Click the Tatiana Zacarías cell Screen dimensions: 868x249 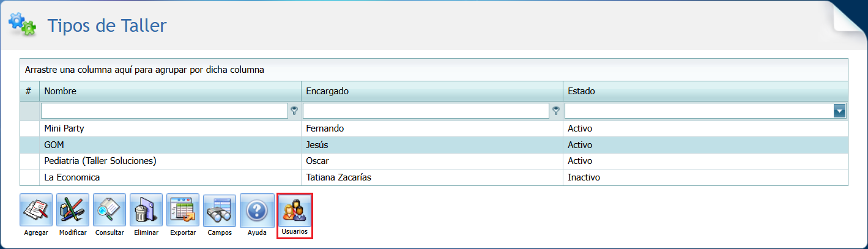pyautogui.click(x=432, y=177)
